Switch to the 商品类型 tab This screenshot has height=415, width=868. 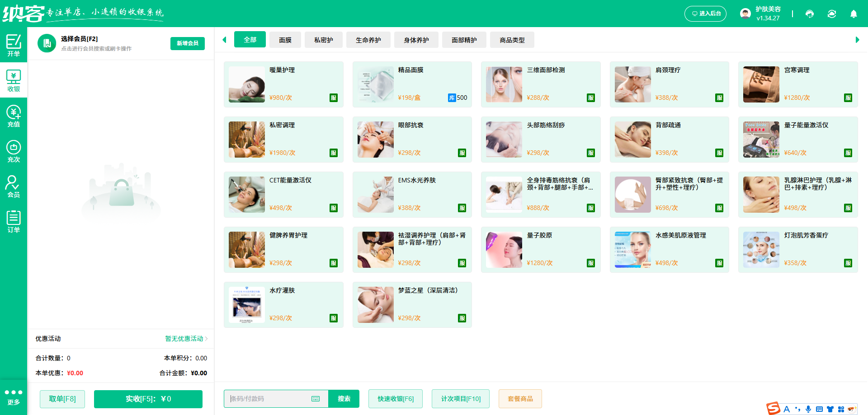pos(512,40)
